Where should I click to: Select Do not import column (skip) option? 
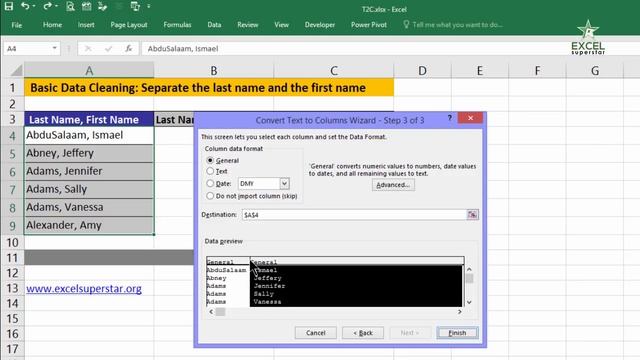point(210,196)
